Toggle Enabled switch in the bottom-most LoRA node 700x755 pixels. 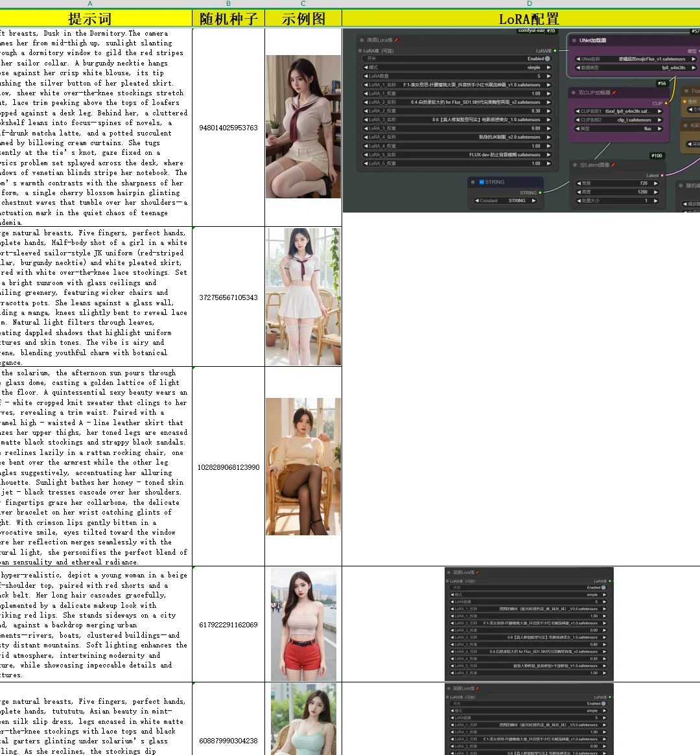(603, 704)
